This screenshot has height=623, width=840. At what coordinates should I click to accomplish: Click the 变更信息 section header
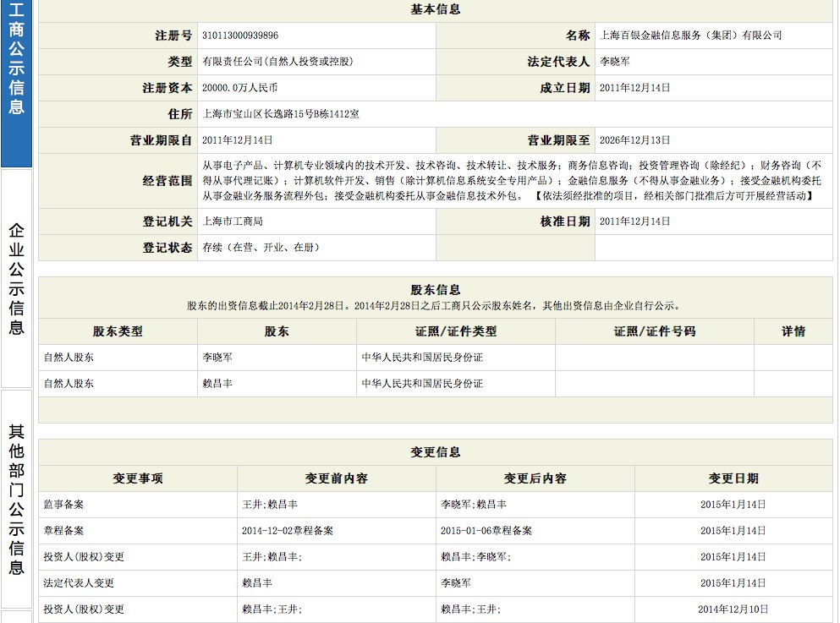click(435, 452)
